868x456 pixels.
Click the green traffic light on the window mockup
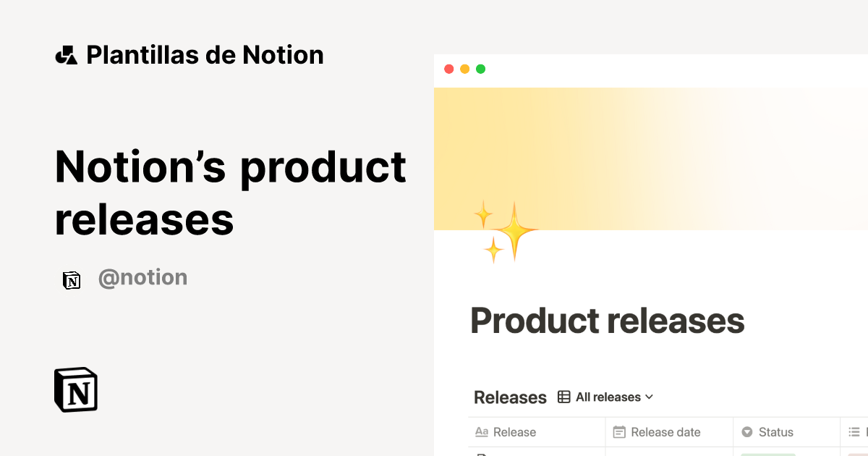pyautogui.click(x=480, y=69)
